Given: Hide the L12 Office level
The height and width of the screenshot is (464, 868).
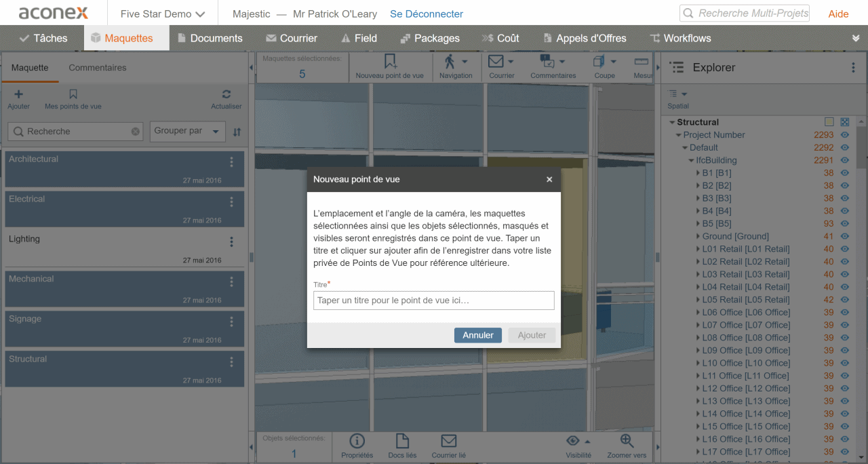Looking at the screenshot, I should tap(845, 389).
